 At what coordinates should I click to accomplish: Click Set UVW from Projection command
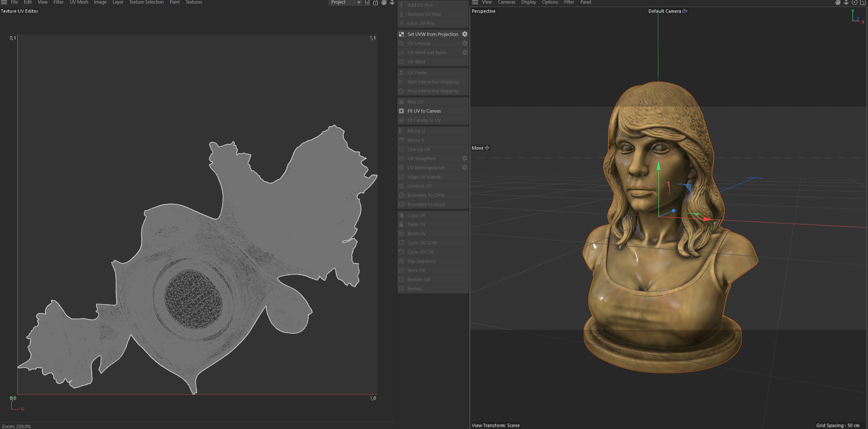[432, 34]
